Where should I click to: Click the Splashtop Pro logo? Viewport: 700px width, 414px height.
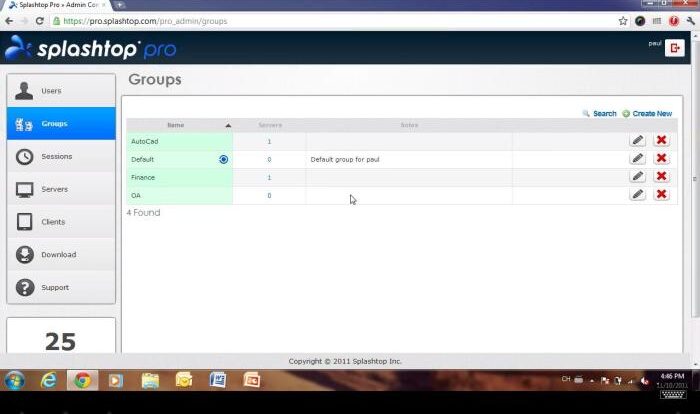tap(91, 48)
